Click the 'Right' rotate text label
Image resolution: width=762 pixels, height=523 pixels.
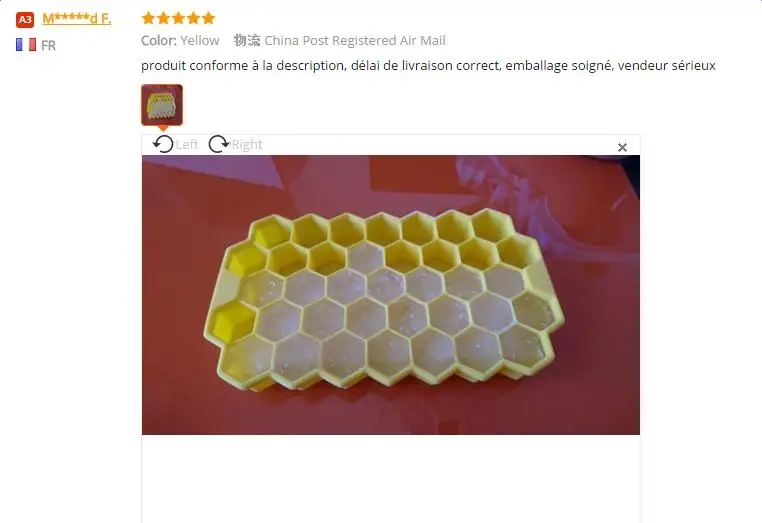click(x=247, y=144)
